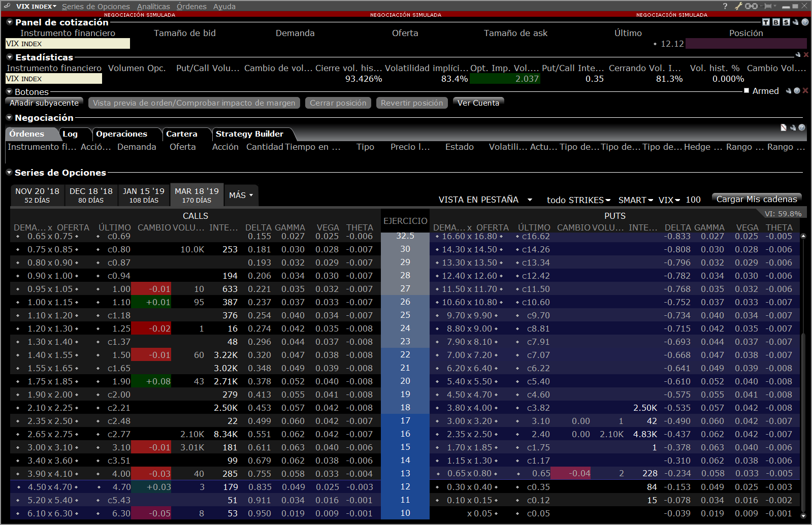Open the VISTA EN PESTAÑA view dropdown

(530, 200)
